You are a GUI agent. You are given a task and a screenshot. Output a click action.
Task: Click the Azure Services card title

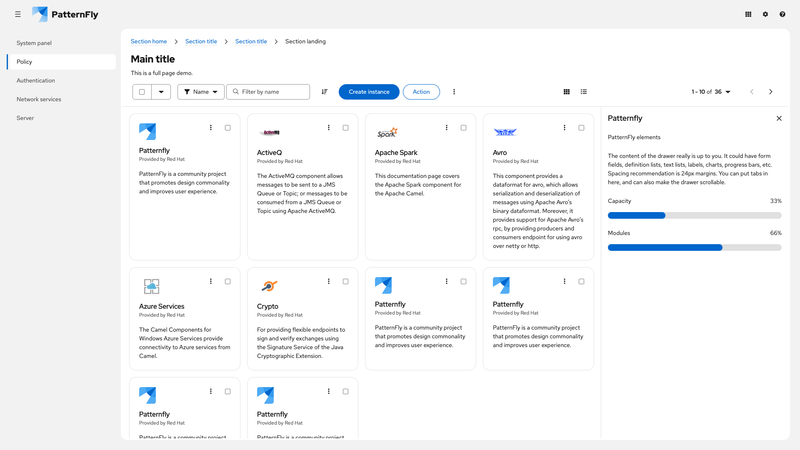point(162,306)
